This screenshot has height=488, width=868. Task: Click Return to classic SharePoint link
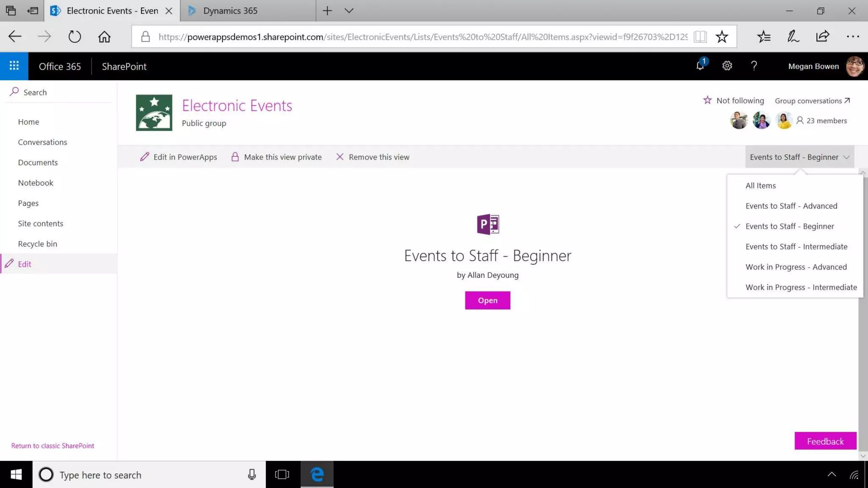(53, 446)
